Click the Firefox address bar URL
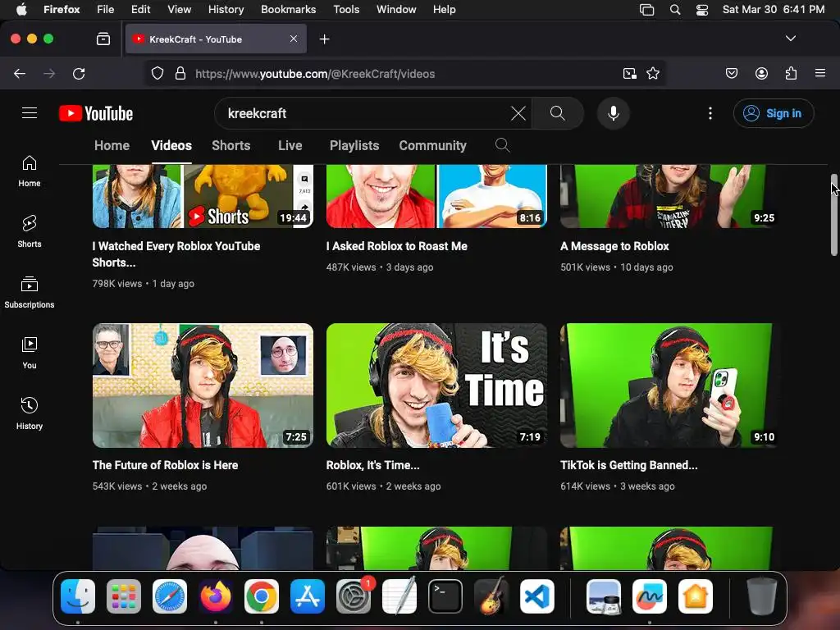The image size is (840, 630). coord(315,74)
